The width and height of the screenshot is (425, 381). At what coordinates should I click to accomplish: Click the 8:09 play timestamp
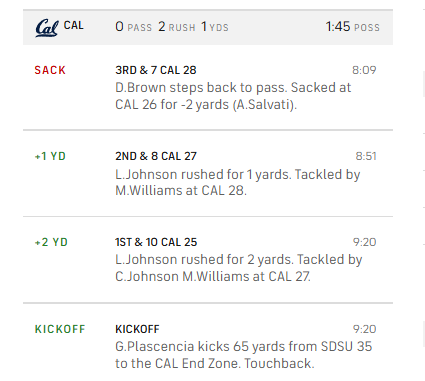point(364,70)
